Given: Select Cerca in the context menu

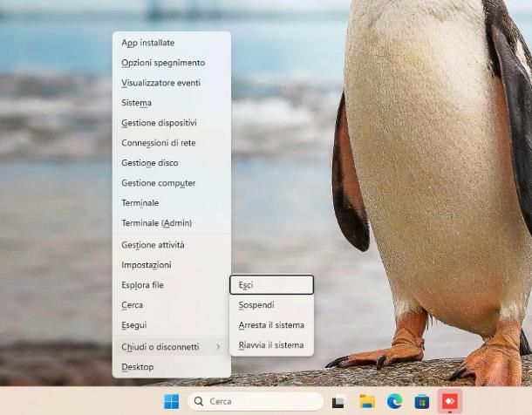Looking at the screenshot, I should (x=172, y=305).
